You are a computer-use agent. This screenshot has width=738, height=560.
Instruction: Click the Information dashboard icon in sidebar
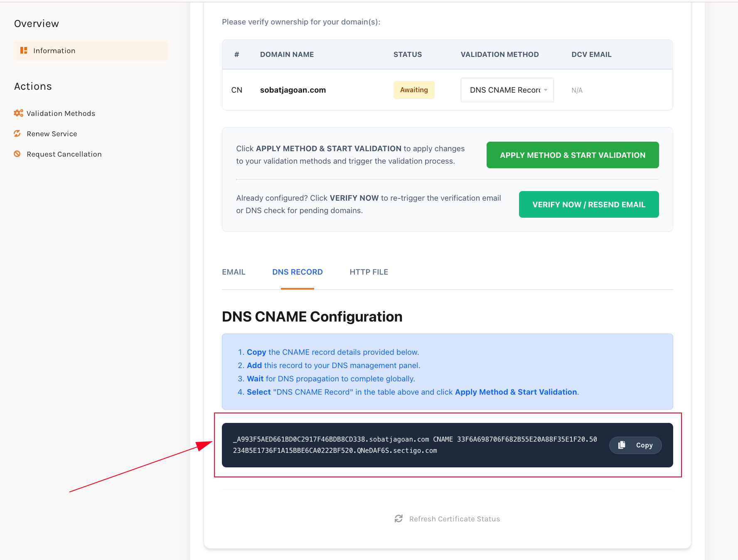24,50
